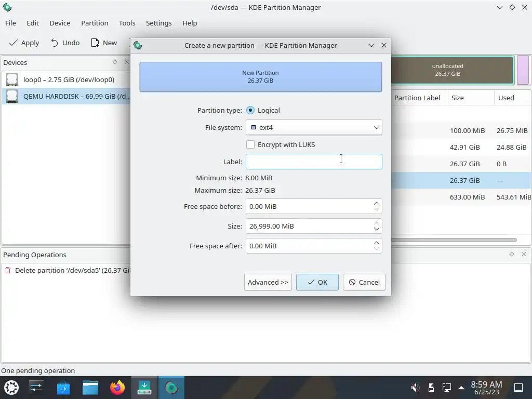Select the row with size 100.00 MiB
532x399 pixels.
[x=461, y=130]
